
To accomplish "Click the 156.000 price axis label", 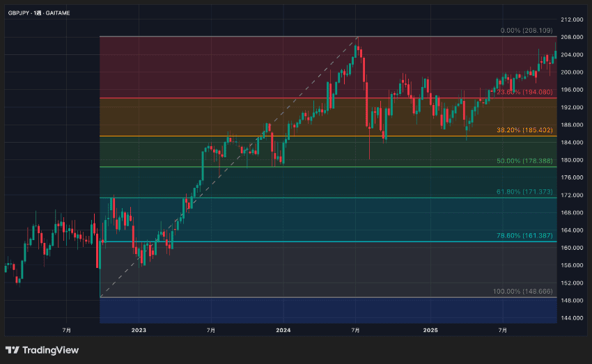I will [572, 265].
